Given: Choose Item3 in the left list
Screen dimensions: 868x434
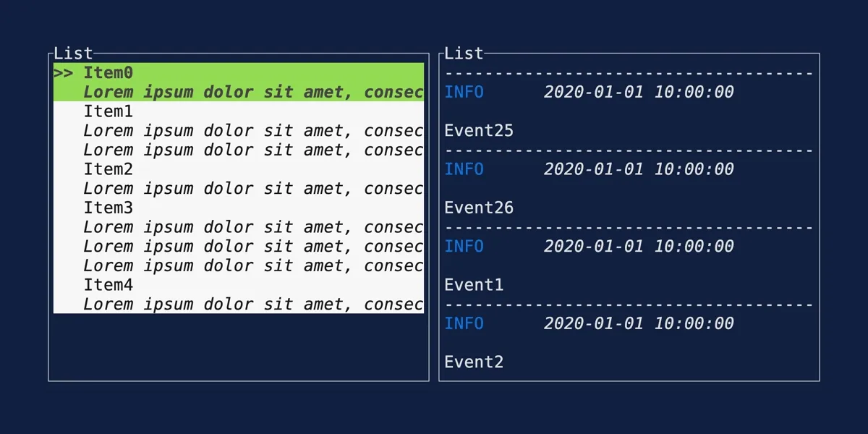Looking at the screenshot, I should click(x=109, y=208).
